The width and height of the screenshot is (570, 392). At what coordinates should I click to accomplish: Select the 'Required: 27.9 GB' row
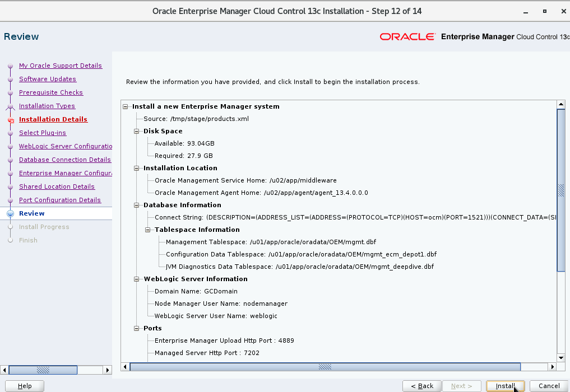coord(184,156)
